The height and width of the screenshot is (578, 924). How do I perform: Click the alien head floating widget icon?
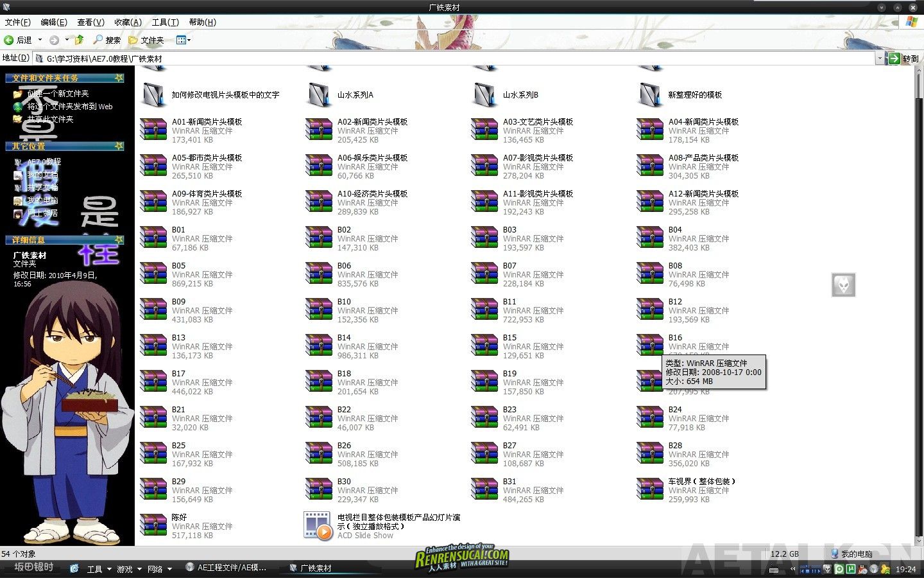844,285
